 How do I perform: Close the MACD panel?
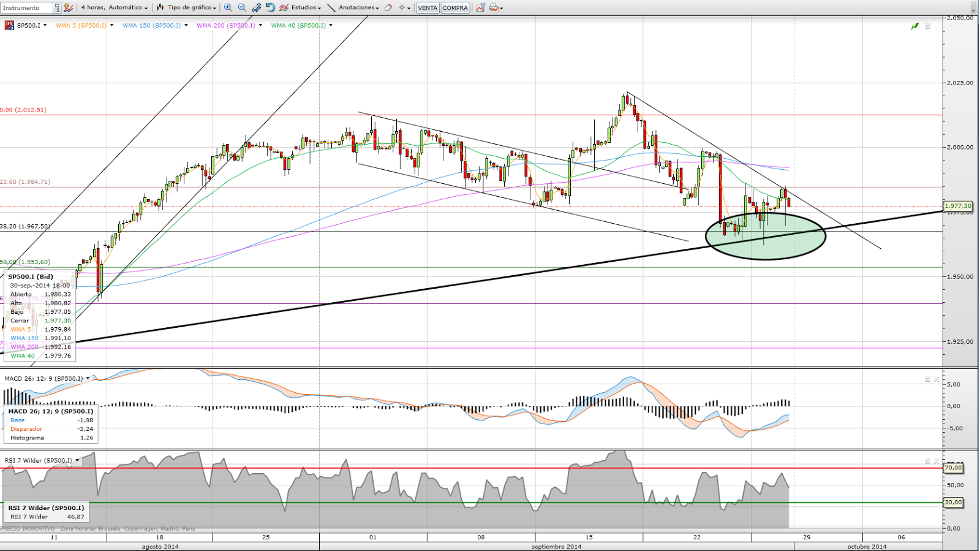(x=937, y=379)
